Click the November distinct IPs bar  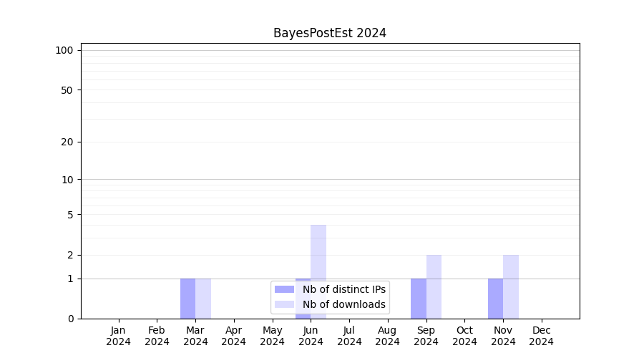[x=495, y=299]
